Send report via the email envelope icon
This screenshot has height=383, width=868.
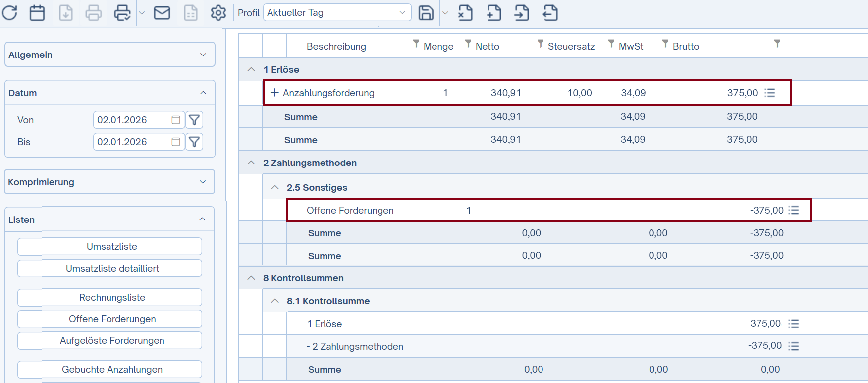162,13
